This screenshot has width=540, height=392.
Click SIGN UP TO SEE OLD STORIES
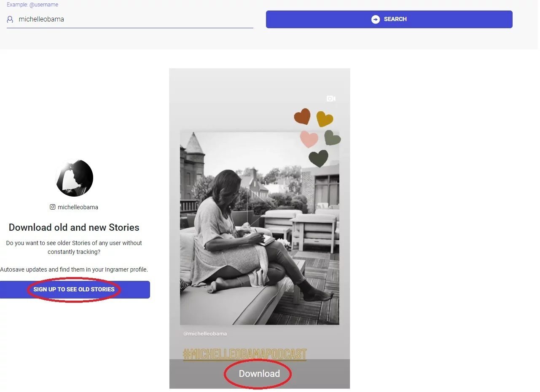click(x=74, y=289)
